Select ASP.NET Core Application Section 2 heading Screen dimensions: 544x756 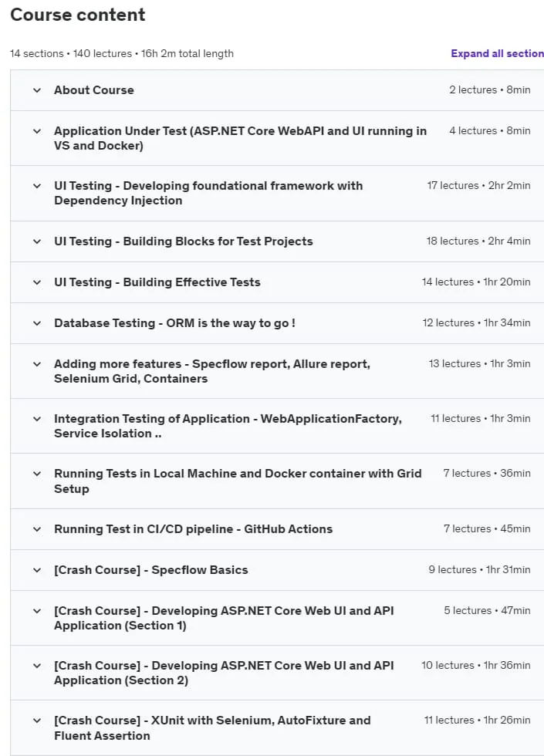pyautogui.click(x=224, y=673)
